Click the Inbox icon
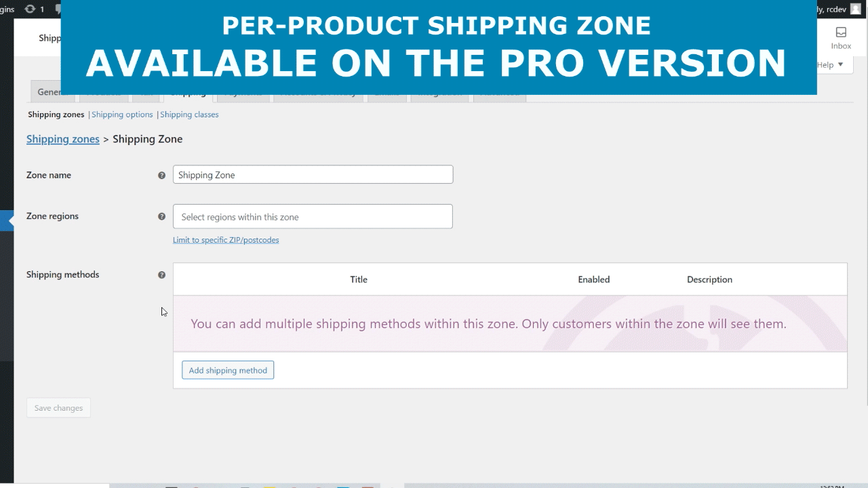Viewport: 868px width, 488px height. pos(841,38)
